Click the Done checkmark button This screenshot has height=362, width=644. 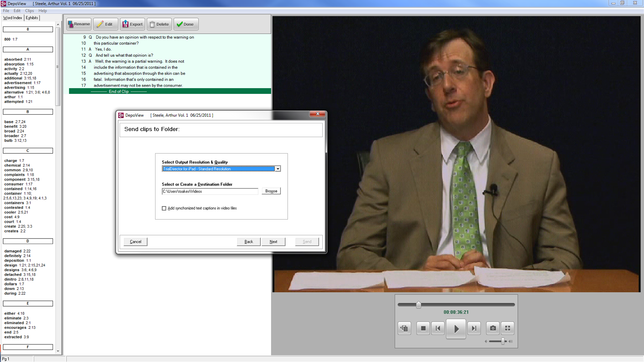[x=186, y=24]
